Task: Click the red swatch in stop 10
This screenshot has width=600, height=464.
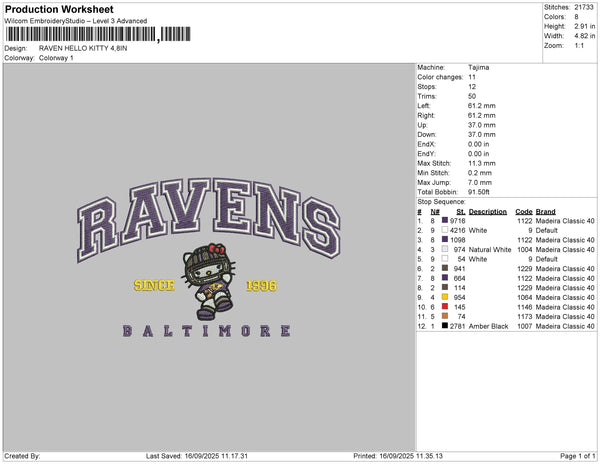Action: click(x=445, y=306)
